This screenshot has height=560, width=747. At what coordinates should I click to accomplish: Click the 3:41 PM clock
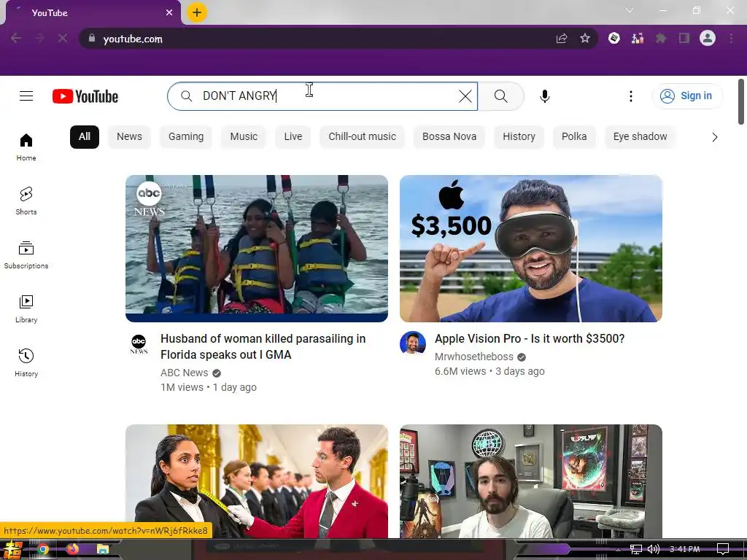(x=684, y=549)
